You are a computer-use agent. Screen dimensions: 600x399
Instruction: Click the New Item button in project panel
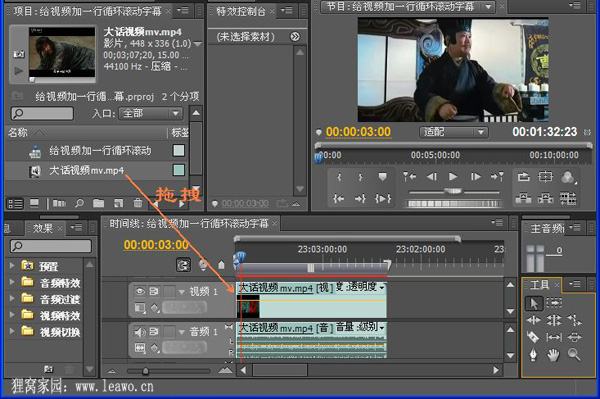[118, 204]
